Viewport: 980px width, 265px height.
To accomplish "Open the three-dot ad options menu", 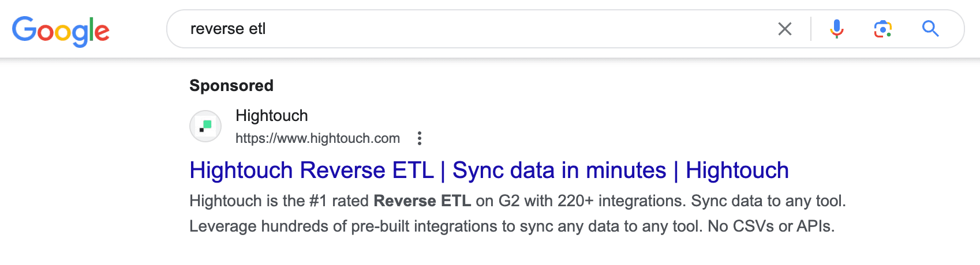I will pos(420,138).
